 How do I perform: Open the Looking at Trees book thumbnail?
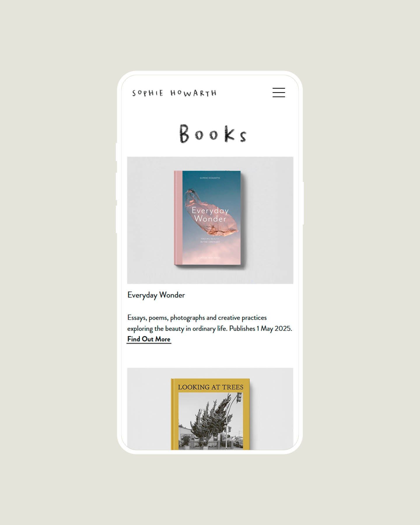(x=210, y=409)
